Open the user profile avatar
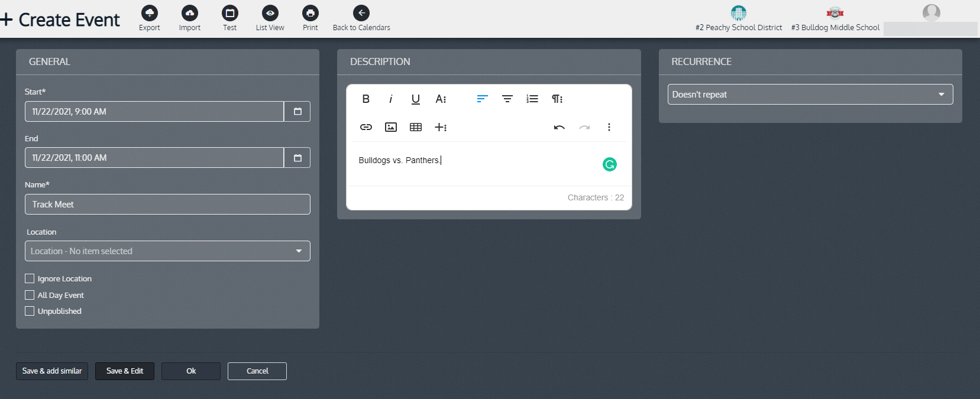The width and height of the screenshot is (980, 399). tap(932, 12)
